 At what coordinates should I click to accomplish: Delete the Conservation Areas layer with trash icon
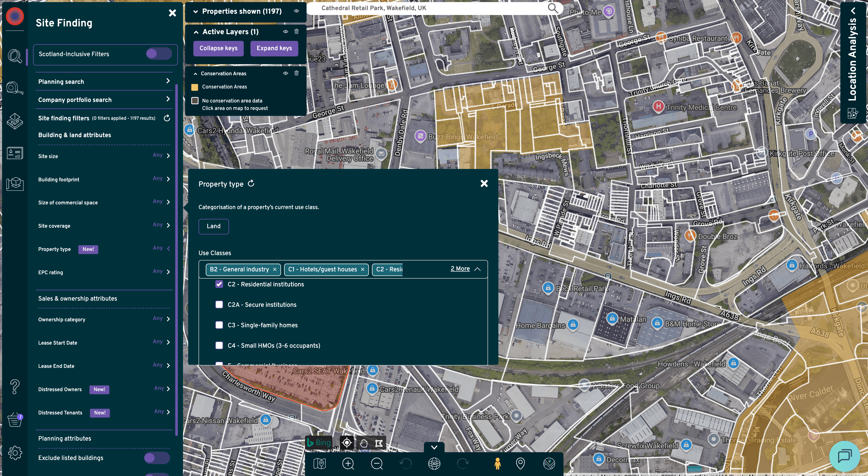pos(296,73)
